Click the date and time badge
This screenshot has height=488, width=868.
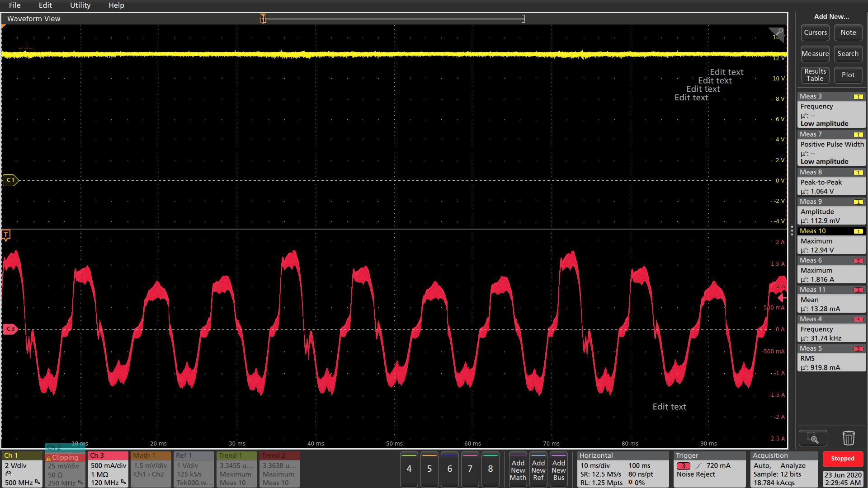[843, 479]
